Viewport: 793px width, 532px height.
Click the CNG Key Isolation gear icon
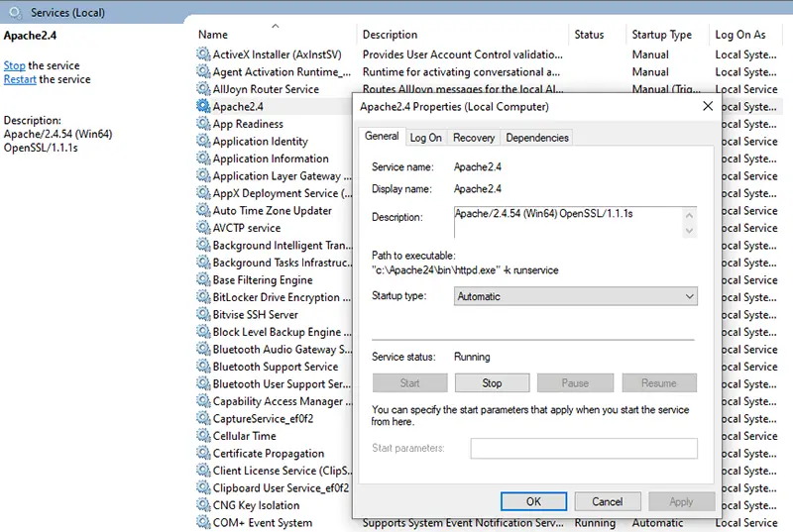pyautogui.click(x=203, y=505)
